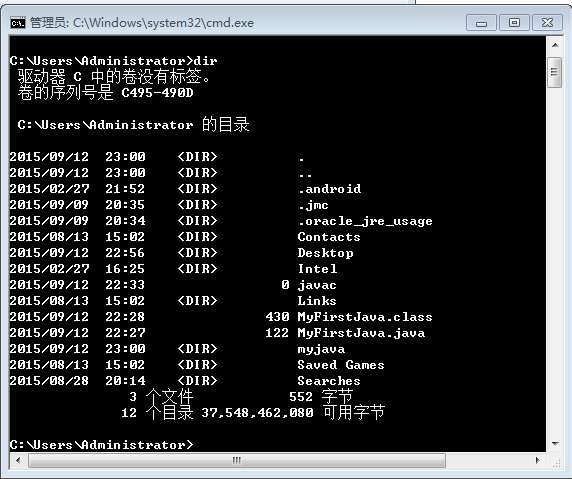Click the bottom C:\Users\Administrator> prompt
Screen dimensions: 572x479
coord(102,445)
